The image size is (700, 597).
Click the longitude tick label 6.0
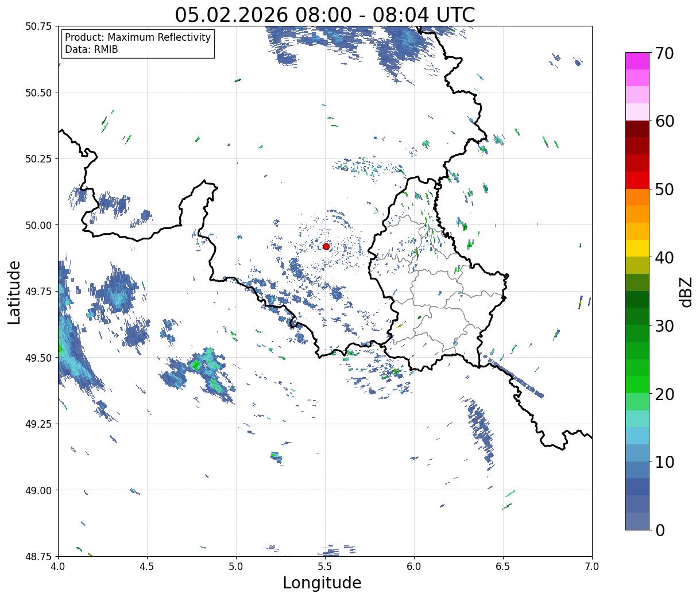point(414,566)
